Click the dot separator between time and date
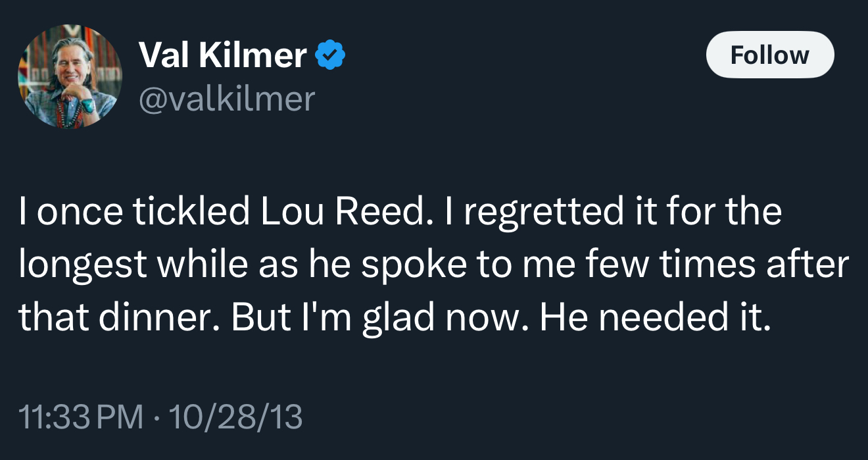868x460 pixels. (x=157, y=417)
